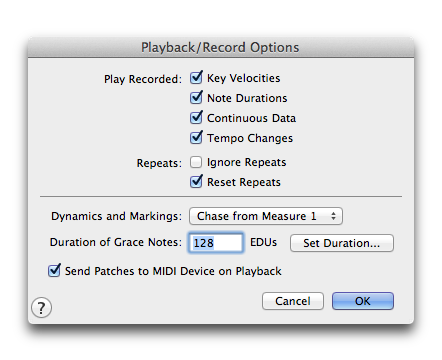Image resolution: width=442 pixels, height=360 pixels.
Task: Click the Chase from Measure 1 arrows
Action: coord(333,216)
